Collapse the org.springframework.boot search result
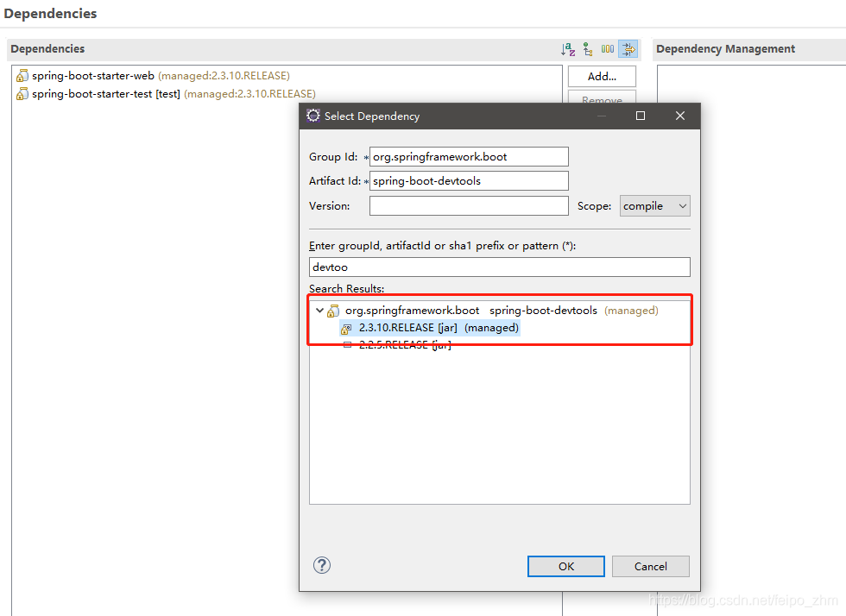The height and width of the screenshot is (616, 846). pos(319,310)
